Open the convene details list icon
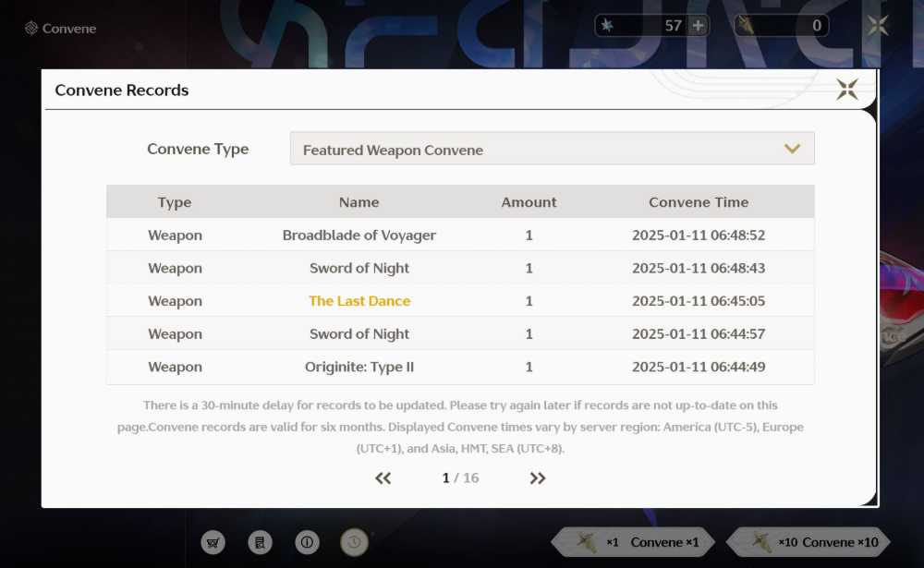 [260, 542]
